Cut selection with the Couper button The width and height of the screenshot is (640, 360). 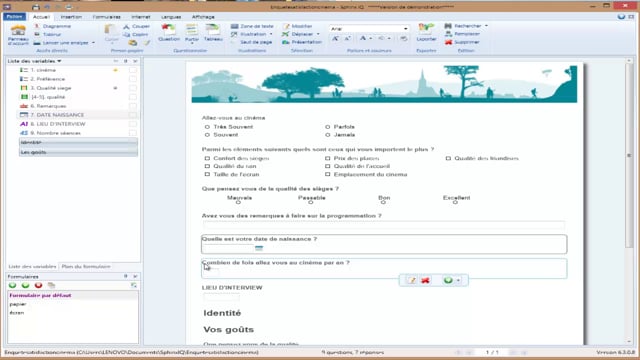click(x=136, y=27)
